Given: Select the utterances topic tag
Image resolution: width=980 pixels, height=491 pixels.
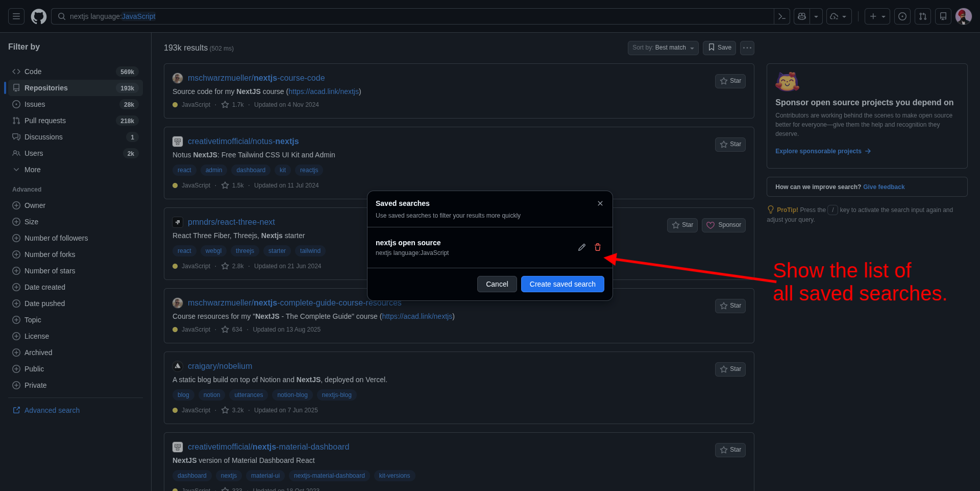Looking at the screenshot, I should pyautogui.click(x=249, y=395).
